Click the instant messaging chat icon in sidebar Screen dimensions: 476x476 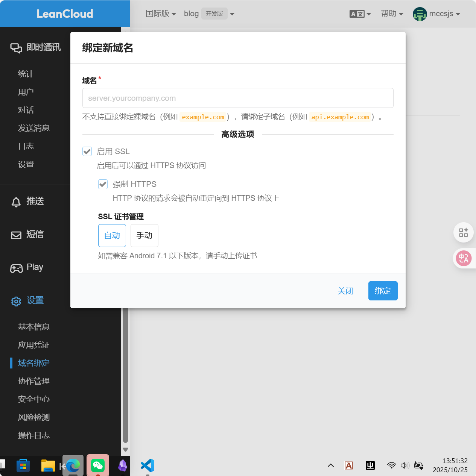point(16,48)
